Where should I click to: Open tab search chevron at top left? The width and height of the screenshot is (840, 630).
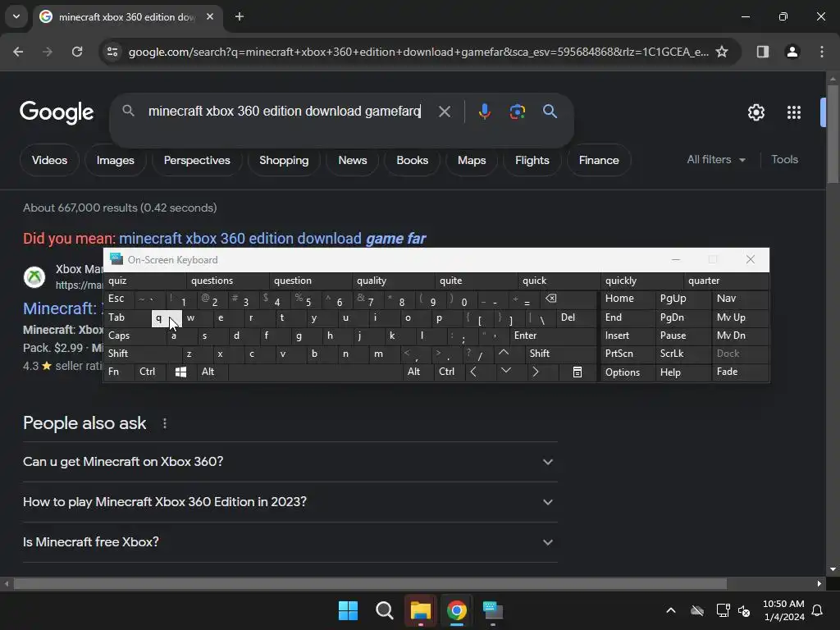[16, 16]
